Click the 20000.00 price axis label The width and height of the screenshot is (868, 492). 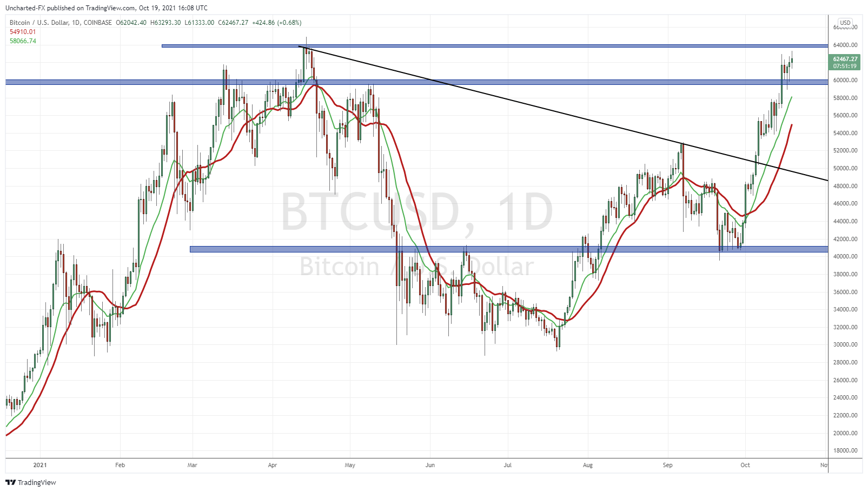point(845,433)
